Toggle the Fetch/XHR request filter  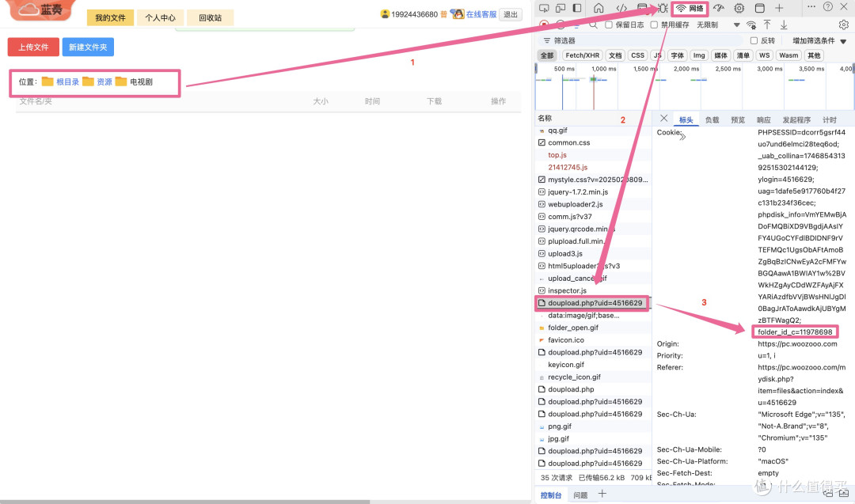583,55
